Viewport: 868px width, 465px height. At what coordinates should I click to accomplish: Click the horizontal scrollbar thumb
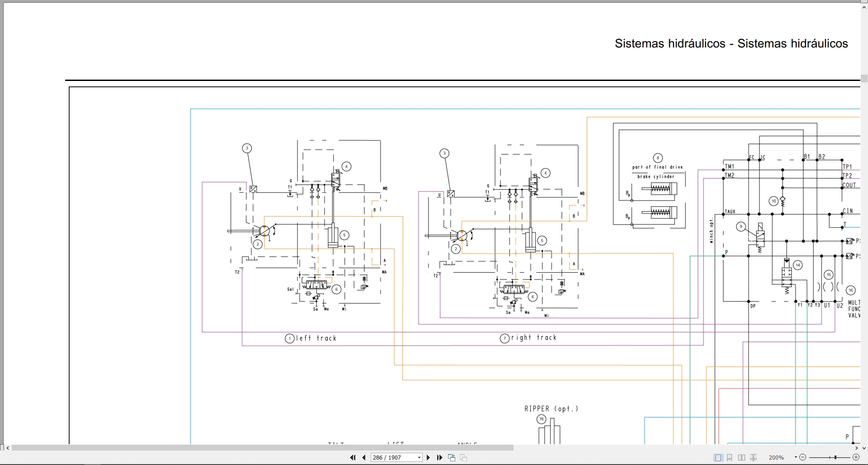tap(262, 448)
